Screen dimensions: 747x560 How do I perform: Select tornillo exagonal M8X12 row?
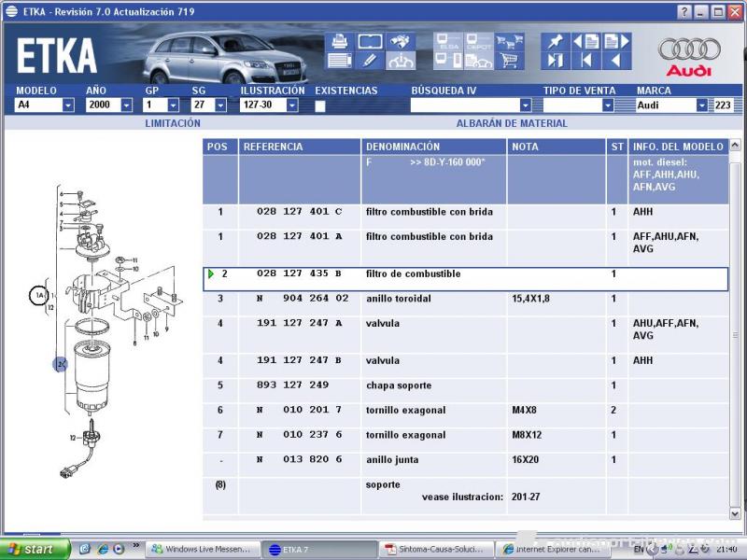coord(465,440)
